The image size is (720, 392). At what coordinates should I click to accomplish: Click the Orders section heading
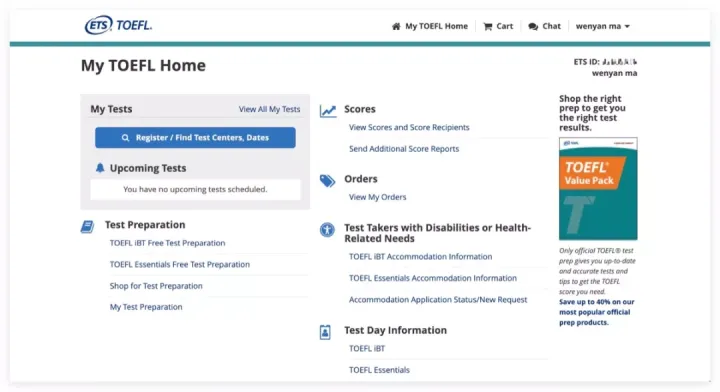(x=360, y=179)
